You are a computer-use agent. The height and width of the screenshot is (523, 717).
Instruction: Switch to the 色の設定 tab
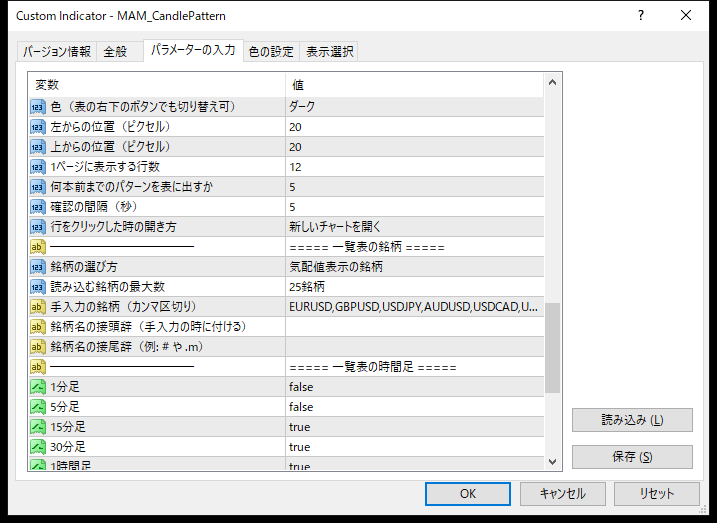coord(271,52)
